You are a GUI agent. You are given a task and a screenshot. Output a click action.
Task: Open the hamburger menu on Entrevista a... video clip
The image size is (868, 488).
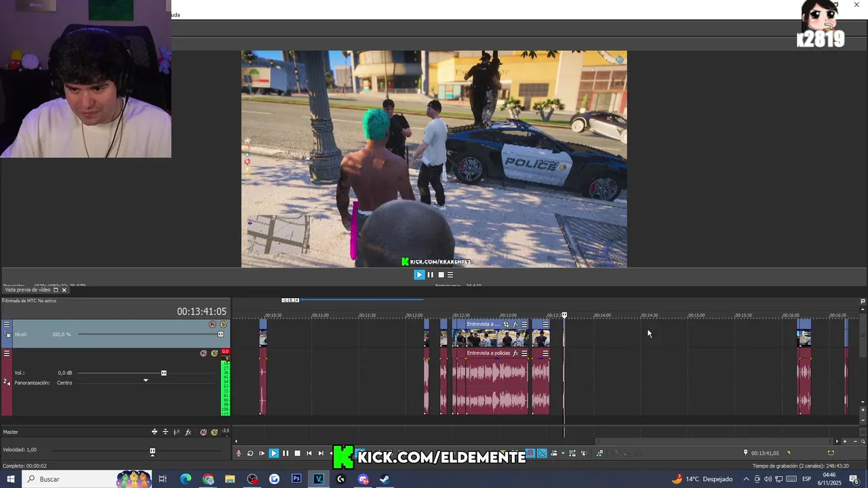[524, 325]
